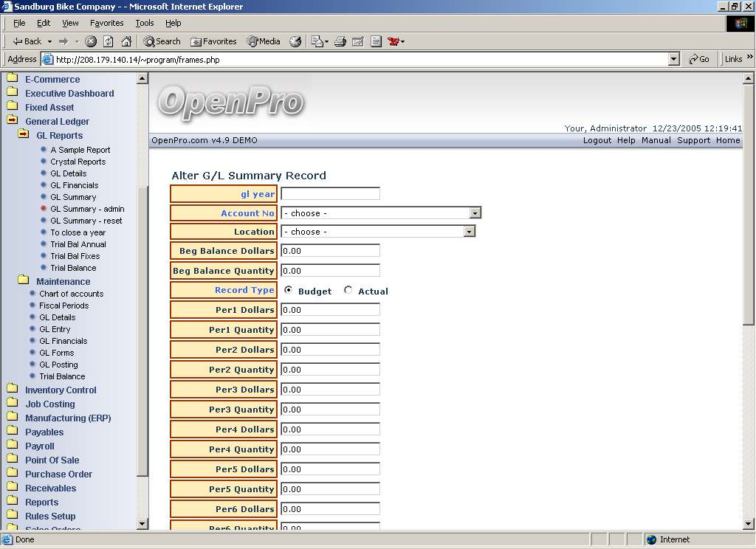Open the Trial Bal Annual report
This screenshot has height=549, width=756.
(x=78, y=244)
